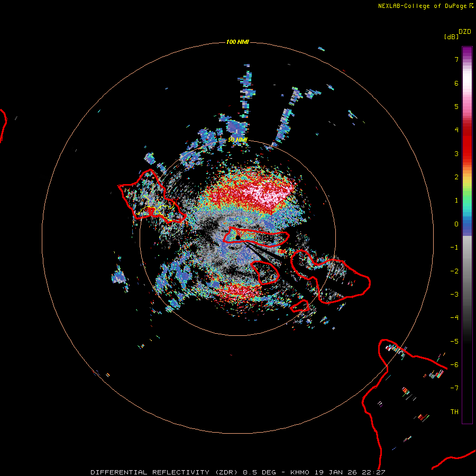
Task: Click the '0.5 DEG' elevation angle text
Action: [x=259, y=472]
